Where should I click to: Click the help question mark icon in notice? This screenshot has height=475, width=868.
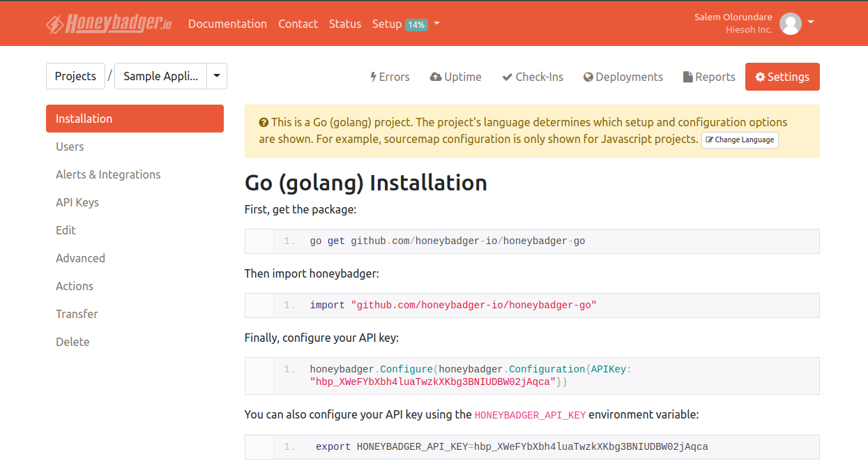tap(264, 123)
